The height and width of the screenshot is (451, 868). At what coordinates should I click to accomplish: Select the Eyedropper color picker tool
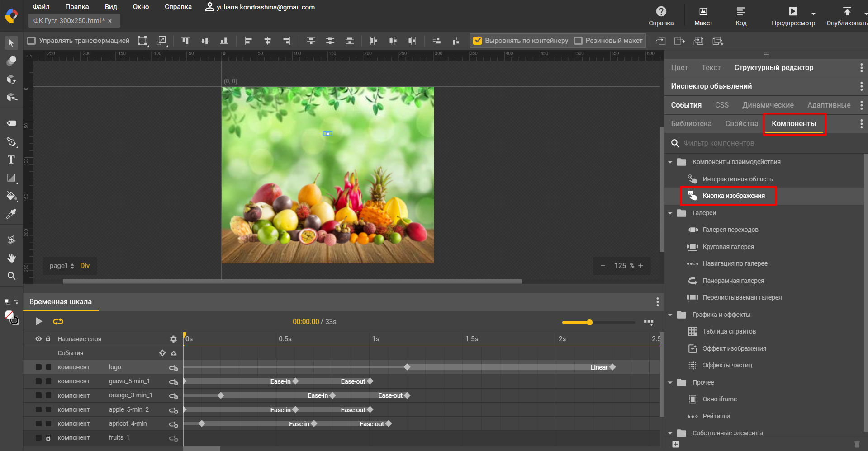pyautogui.click(x=11, y=214)
